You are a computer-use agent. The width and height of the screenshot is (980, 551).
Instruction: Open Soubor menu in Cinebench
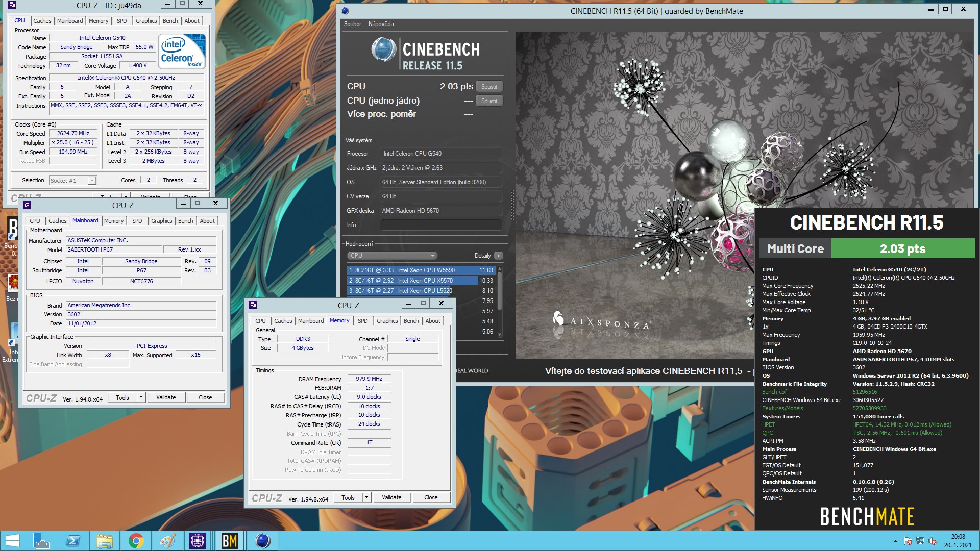pyautogui.click(x=352, y=24)
